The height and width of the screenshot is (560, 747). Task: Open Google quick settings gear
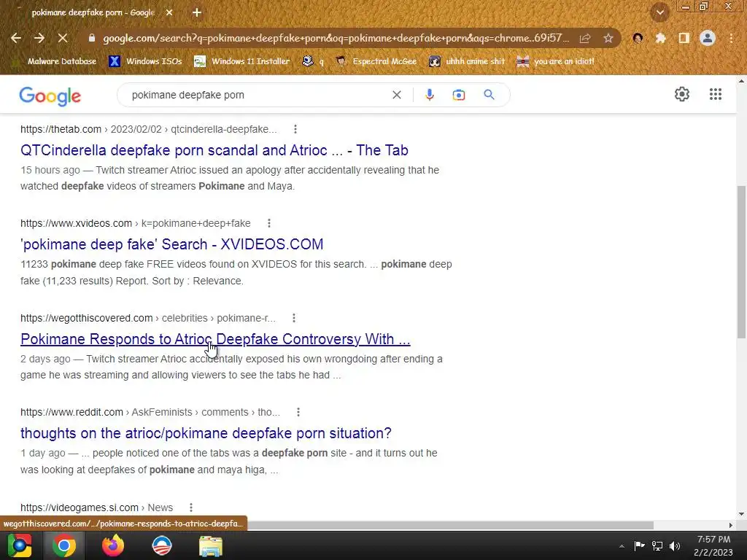pyautogui.click(x=682, y=94)
